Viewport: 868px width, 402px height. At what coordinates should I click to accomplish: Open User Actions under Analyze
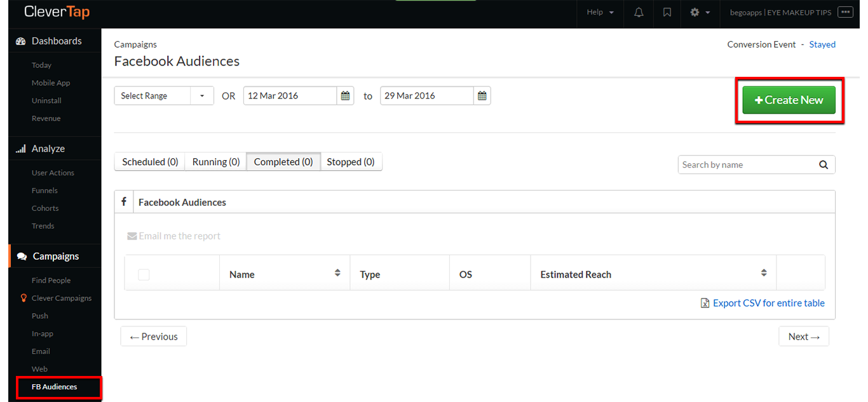pos(53,173)
